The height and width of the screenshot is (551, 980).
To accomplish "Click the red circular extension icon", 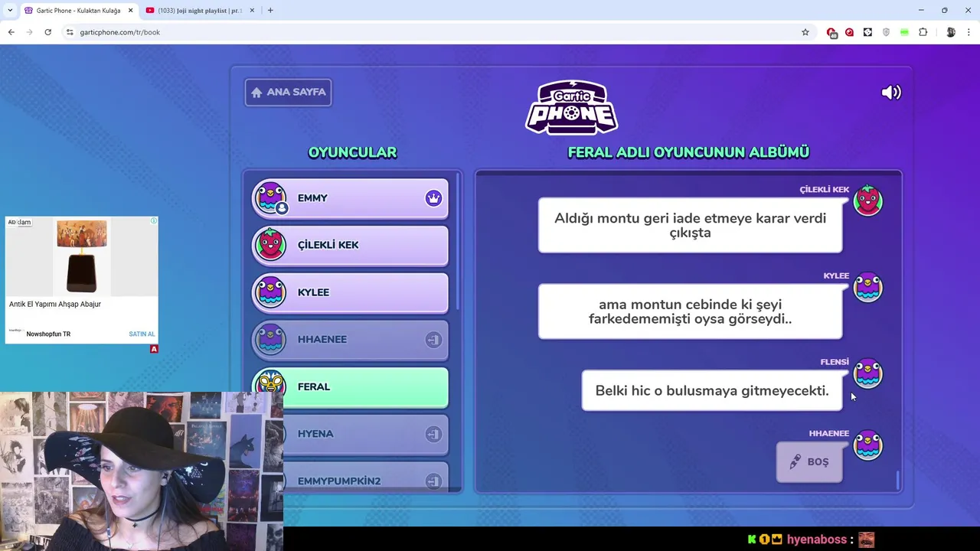I will coord(850,32).
